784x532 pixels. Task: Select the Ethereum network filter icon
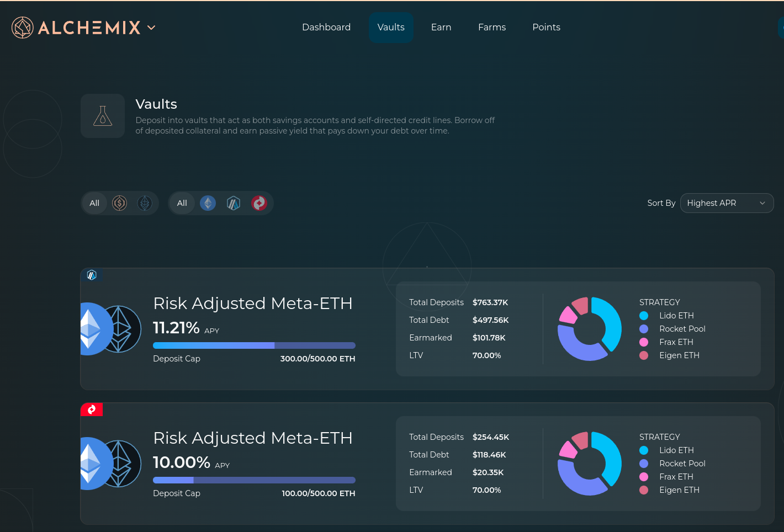(208, 203)
